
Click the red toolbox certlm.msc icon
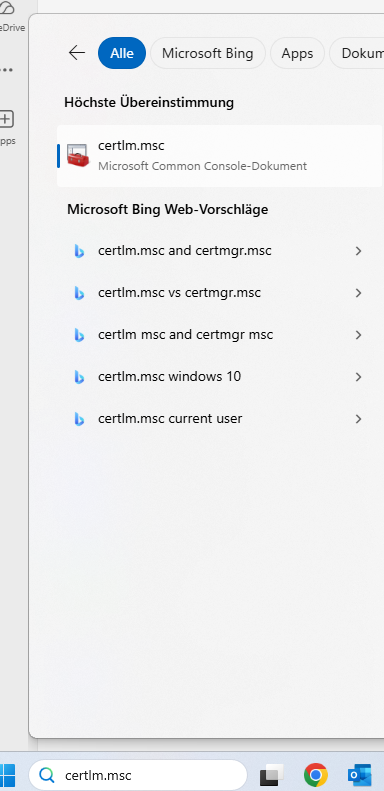pos(78,156)
